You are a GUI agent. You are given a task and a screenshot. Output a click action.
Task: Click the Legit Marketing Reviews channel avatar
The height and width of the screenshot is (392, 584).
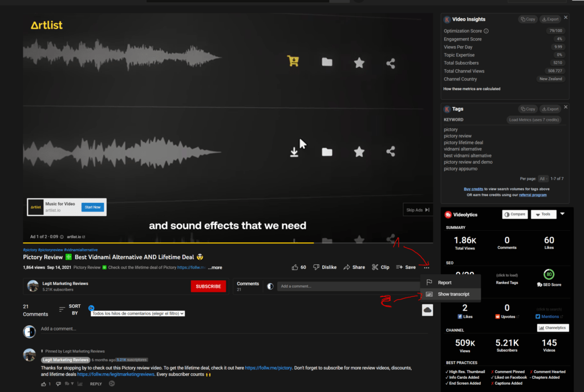click(33, 286)
